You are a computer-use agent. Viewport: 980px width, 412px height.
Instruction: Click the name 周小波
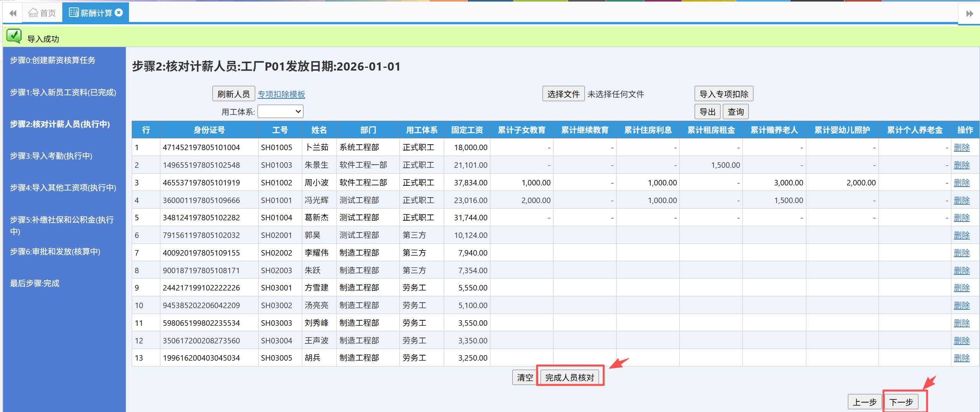pos(316,183)
